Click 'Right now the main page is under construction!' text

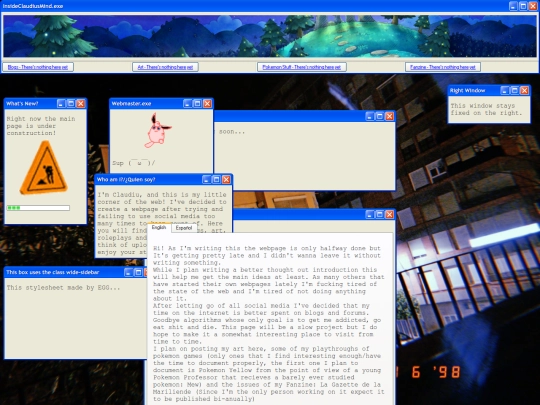pos(41,126)
